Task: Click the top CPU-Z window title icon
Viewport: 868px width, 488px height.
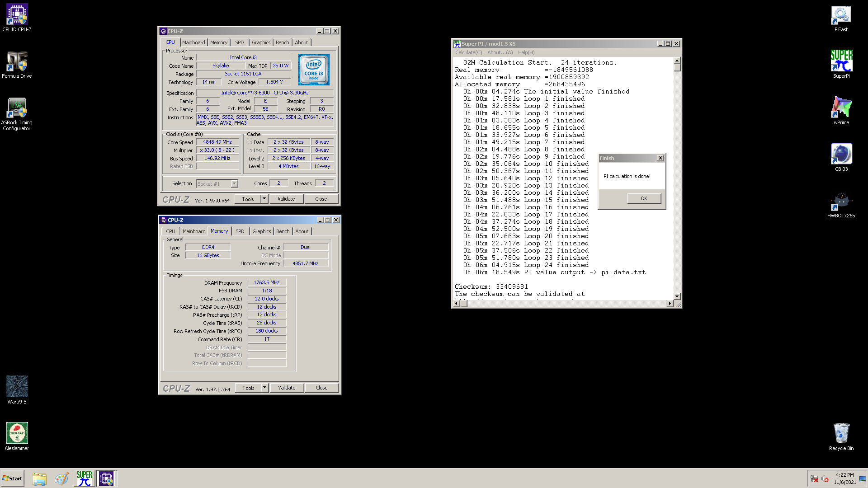Action: (x=163, y=31)
